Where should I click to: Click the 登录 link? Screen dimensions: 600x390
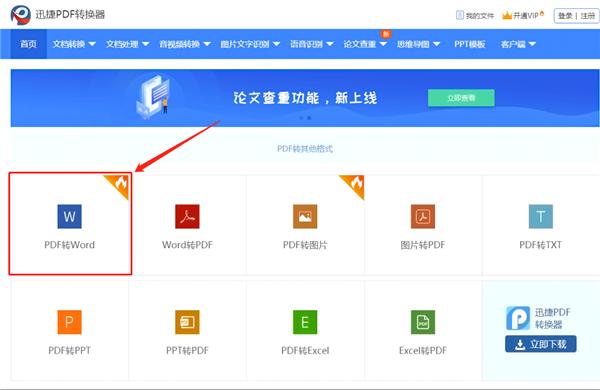[565, 16]
